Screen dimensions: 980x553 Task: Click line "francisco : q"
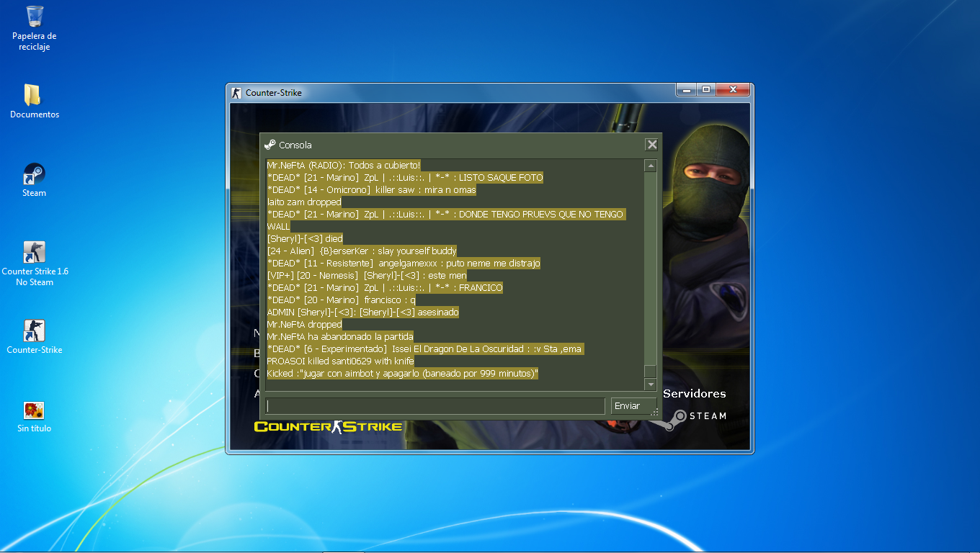click(342, 300)
